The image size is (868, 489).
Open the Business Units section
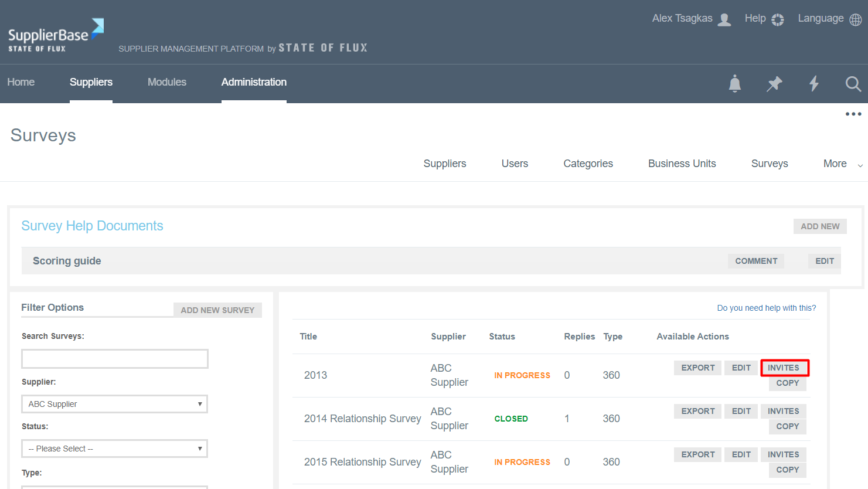point(682,164)
